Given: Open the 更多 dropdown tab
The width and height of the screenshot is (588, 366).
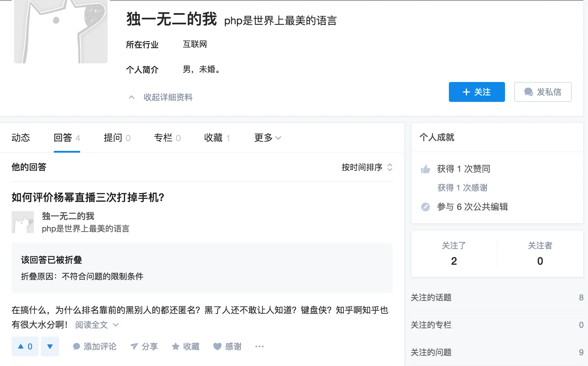Looking at the screenshot, I should (268, 138).
